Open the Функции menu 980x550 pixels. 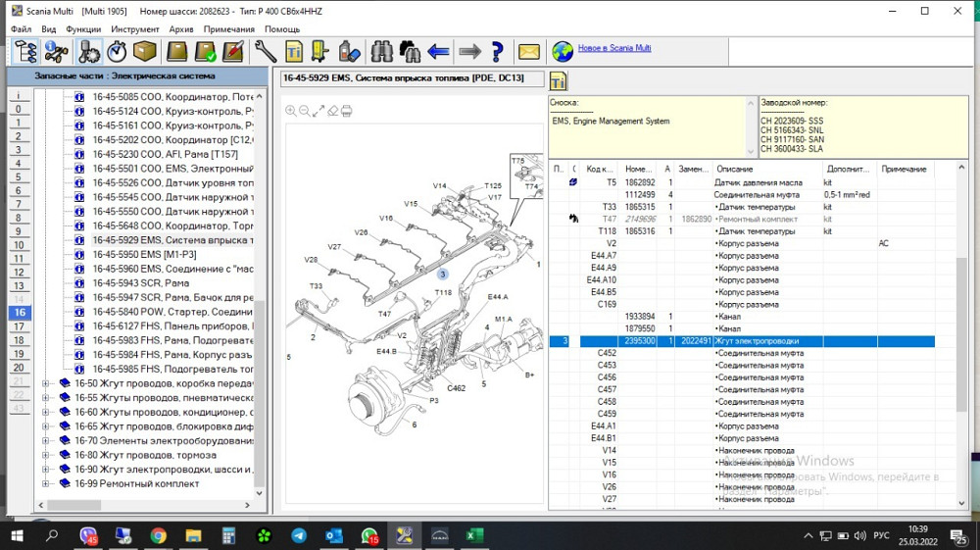pos(83,29)
